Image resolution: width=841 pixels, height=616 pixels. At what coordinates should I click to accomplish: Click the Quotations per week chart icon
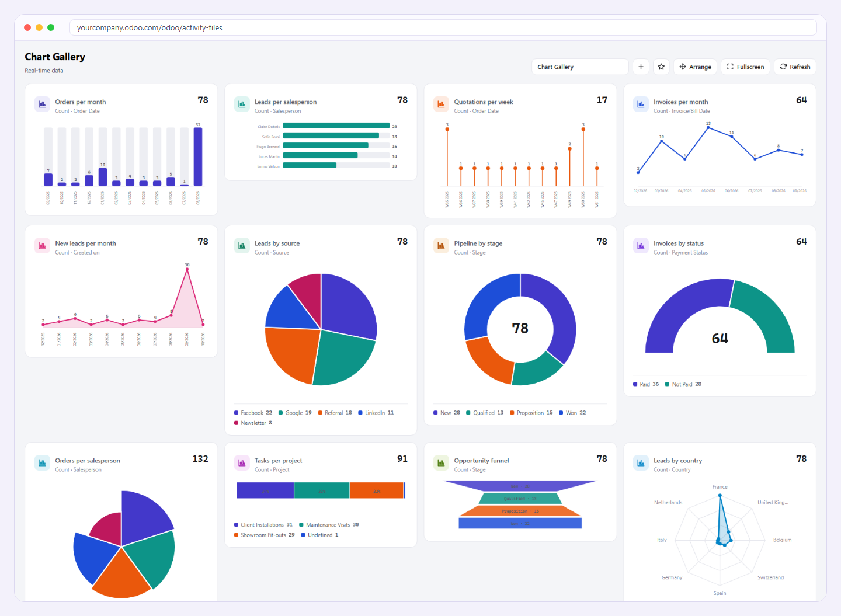tap(441, 105)
